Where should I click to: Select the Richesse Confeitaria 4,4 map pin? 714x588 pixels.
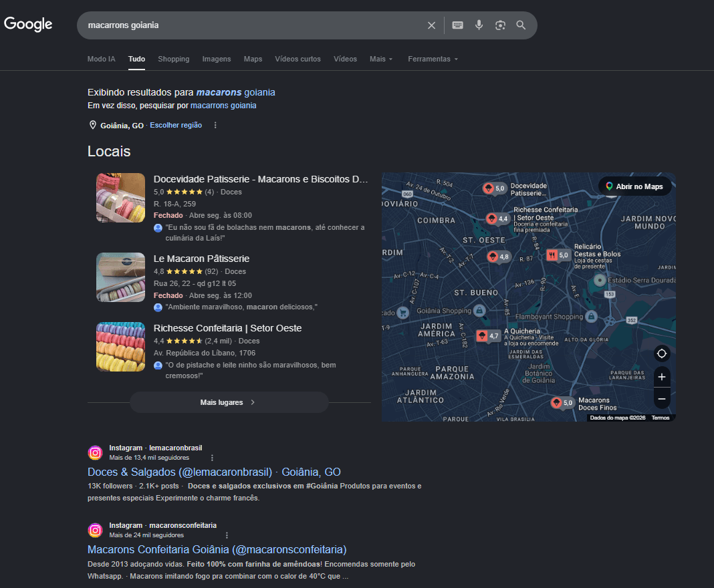(x=497, y=219)
